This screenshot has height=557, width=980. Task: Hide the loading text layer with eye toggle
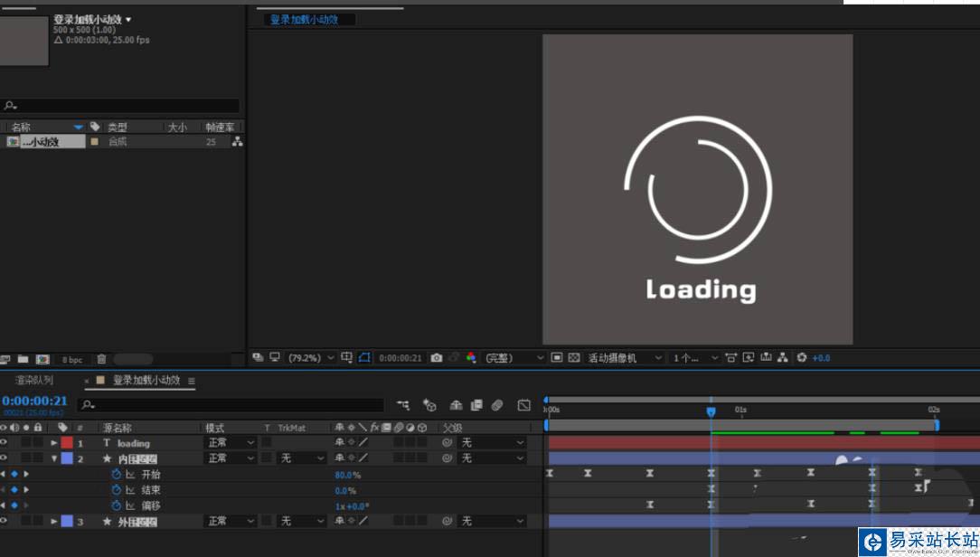pyautogui.click(x=4, y=442)
